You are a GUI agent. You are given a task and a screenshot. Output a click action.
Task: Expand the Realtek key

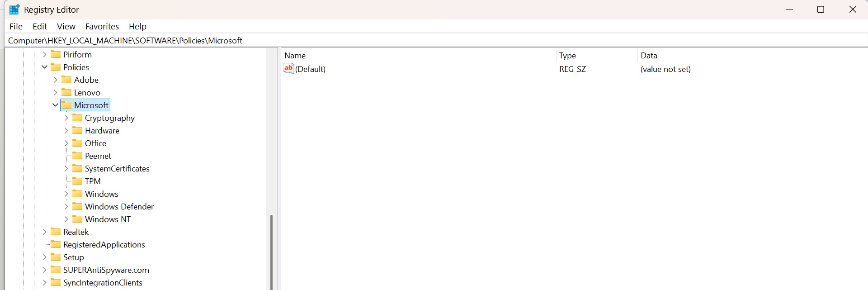(44, 232)
